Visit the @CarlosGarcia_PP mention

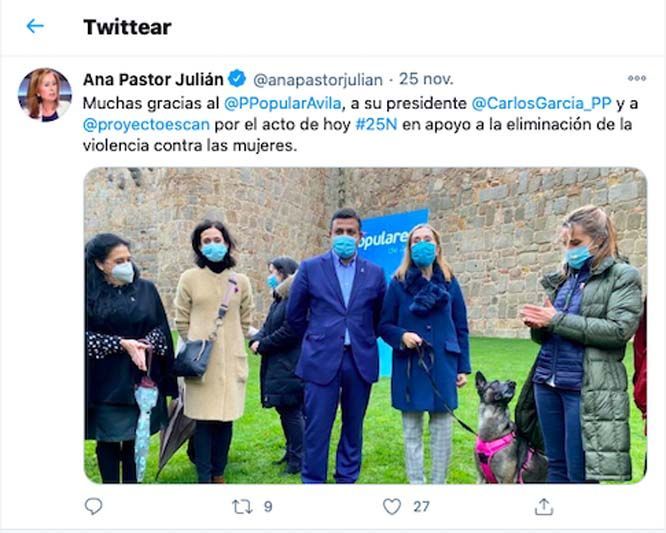pos(542,103)
